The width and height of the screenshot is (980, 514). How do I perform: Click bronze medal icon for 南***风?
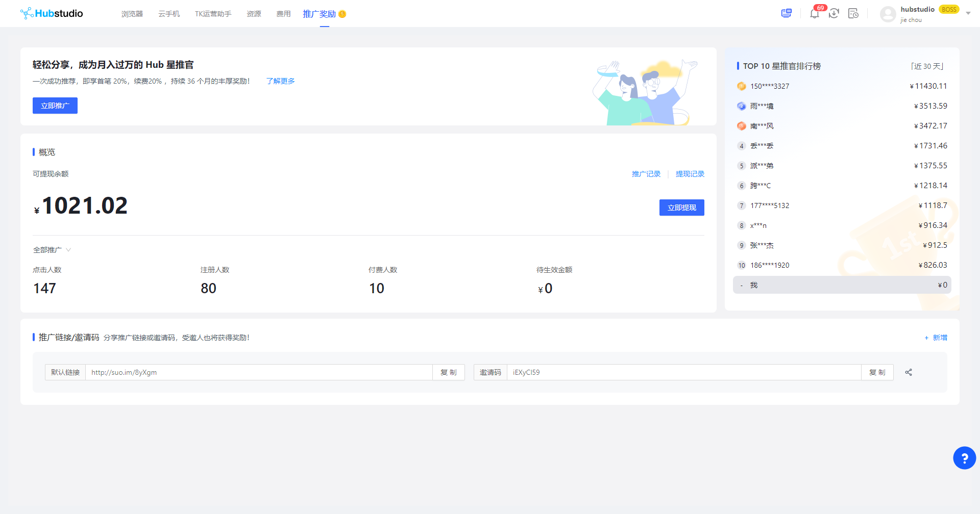click(742, 126)
